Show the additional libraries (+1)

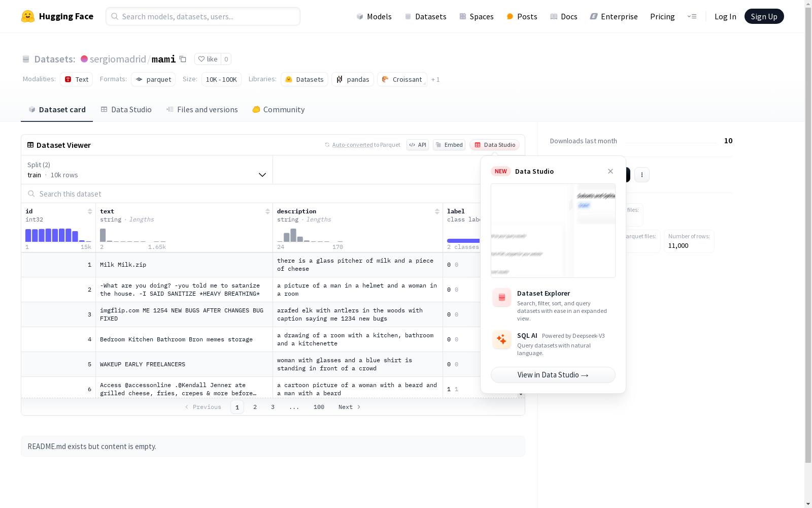[435, 79]
